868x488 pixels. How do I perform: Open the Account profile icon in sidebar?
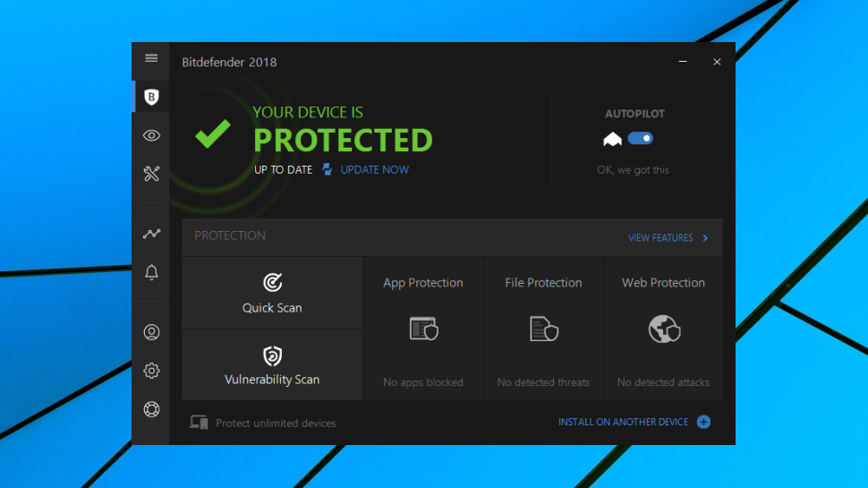coord(151,332)
